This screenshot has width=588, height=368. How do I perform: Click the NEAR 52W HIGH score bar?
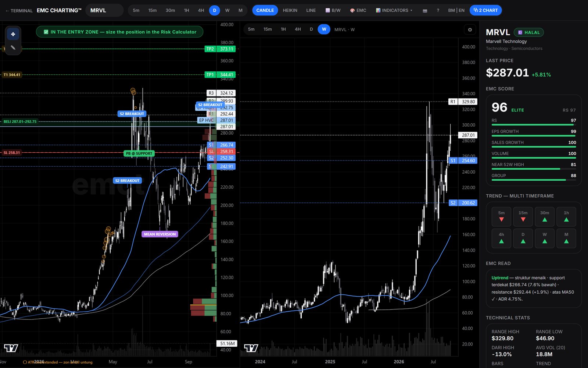534,169
